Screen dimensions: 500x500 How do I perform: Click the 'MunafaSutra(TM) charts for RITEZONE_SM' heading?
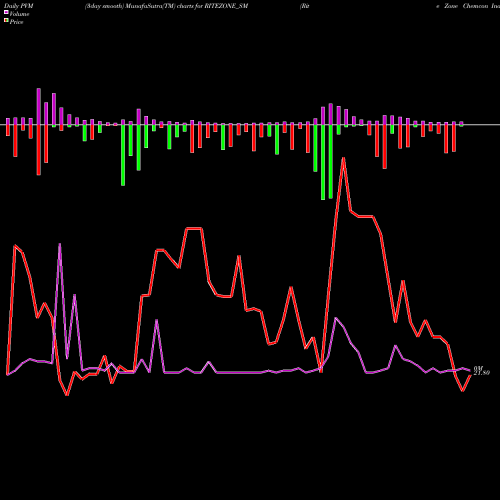click(x=187, y=6)
